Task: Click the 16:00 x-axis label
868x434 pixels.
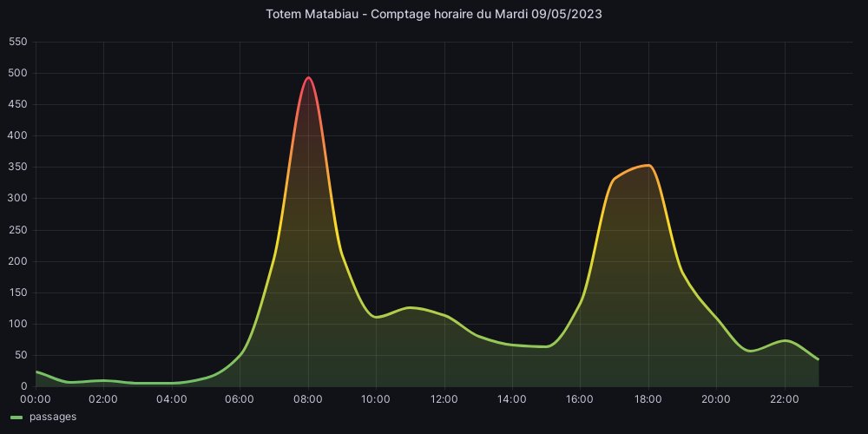Action: [x=580, y=398]
